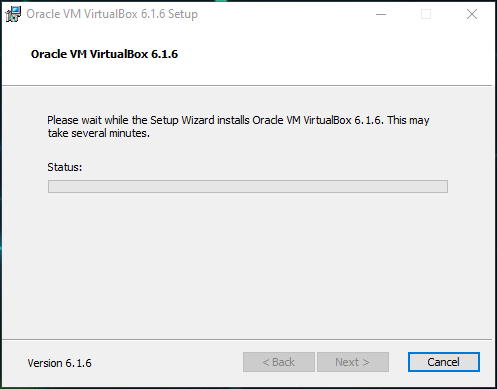
Task: Click the Status: label
Action: (x=65, y=167)
